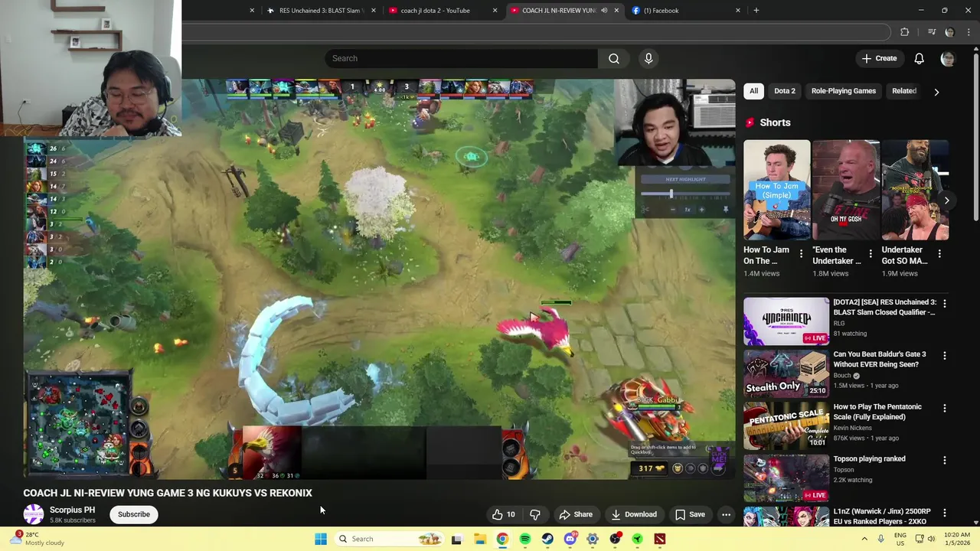Open Dota 2 from the taskbar
Viewport: 980px width, 551px height.
click(660, 539)
